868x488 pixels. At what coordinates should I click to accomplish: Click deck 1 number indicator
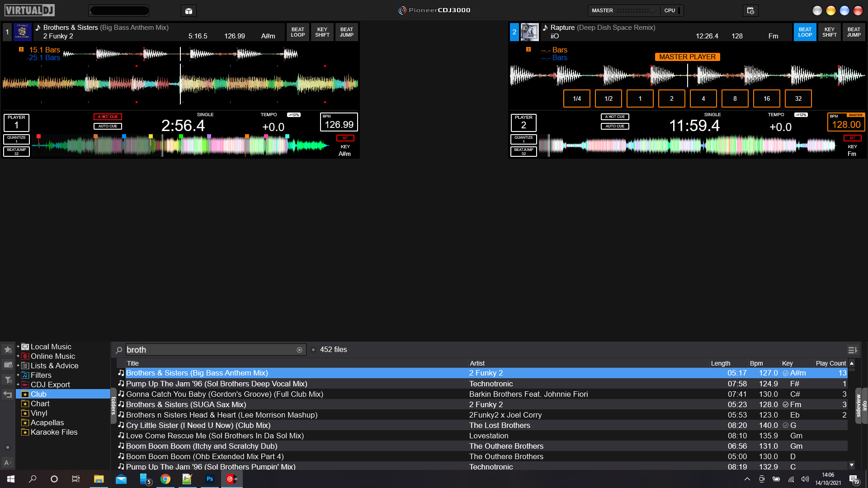coord(7,32)
